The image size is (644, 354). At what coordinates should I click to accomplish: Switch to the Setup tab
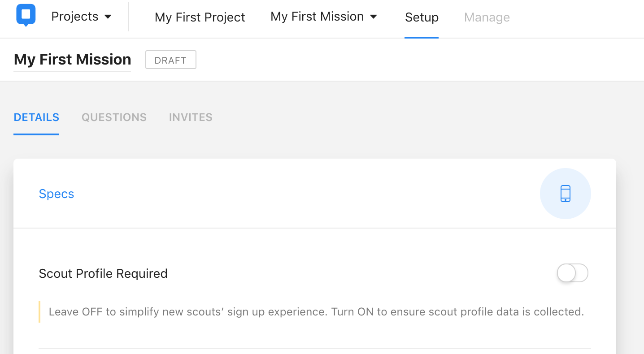pos(422,17)
